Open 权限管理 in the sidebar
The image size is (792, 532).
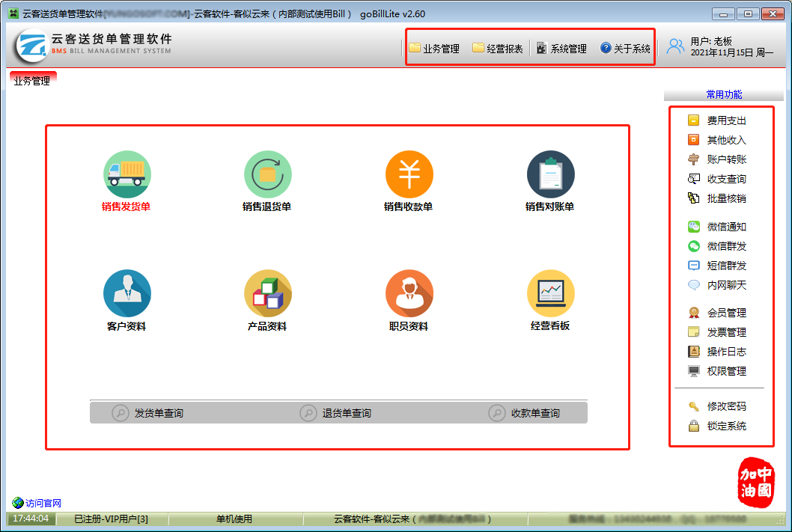pos(716,371)
